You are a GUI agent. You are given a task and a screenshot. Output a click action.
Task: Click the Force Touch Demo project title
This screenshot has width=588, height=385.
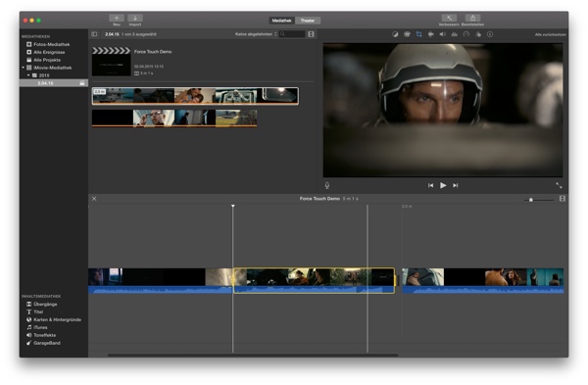pos(153,52)
